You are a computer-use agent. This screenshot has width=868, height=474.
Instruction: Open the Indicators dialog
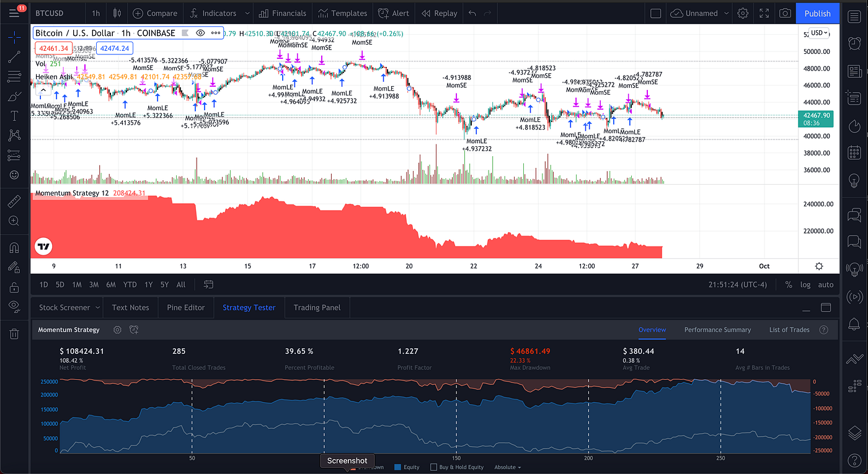tap(212, 13)
